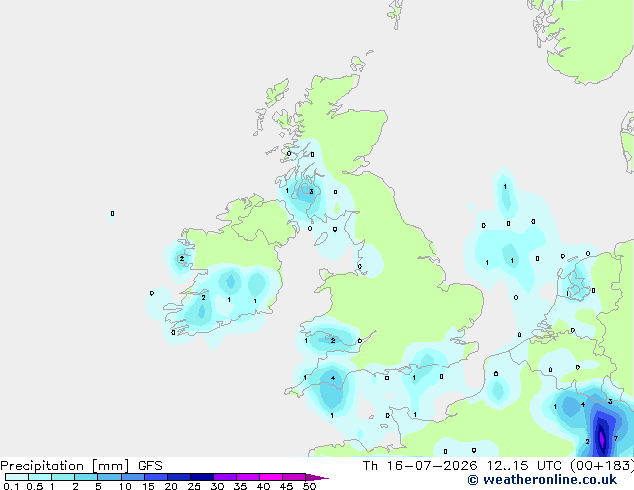Pick the 40–45 mm magenta legend swatch
This screenshot has width=634, height=490.
[271, 477]
